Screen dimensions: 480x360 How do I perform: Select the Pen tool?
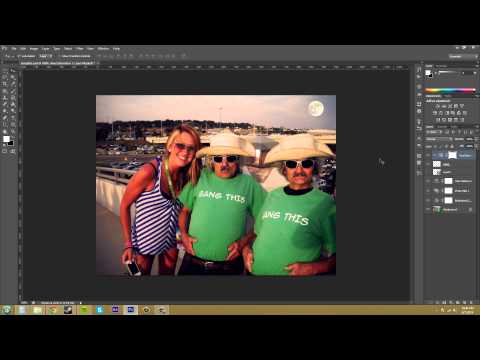click(x=4, y=117)
